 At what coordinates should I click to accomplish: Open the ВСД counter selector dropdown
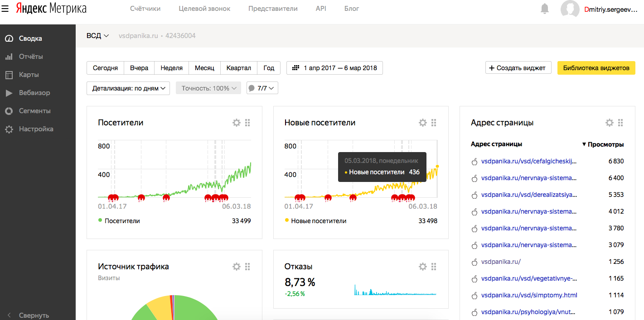click(x=98, y=36)
